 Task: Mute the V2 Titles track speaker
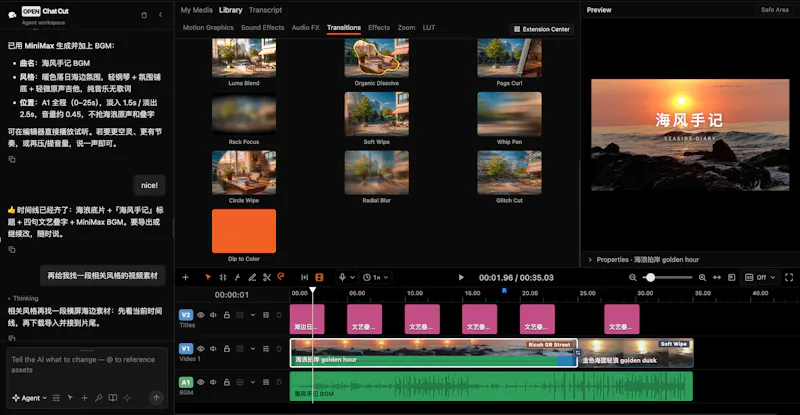point(213,315)
